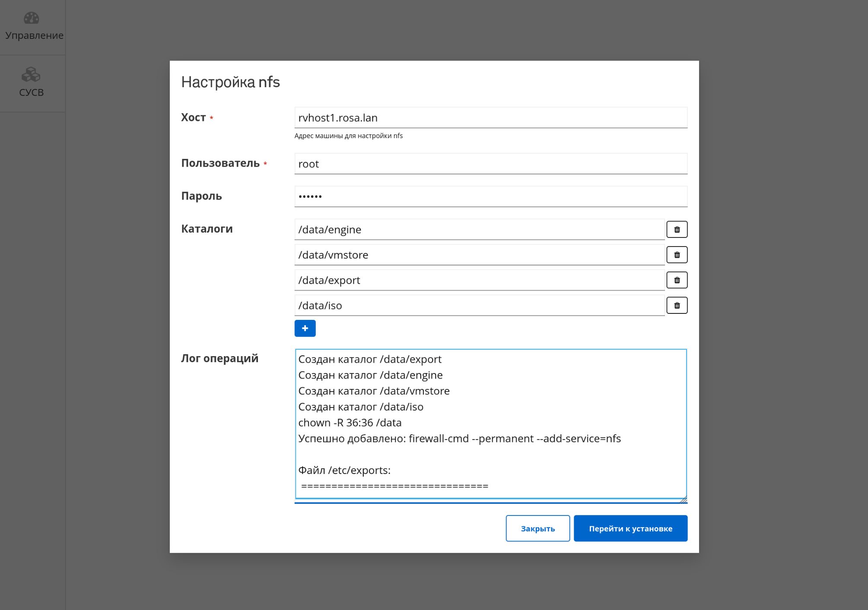
Task: Remove the /data/vmstore catalog row
Action: pos(677,255)
